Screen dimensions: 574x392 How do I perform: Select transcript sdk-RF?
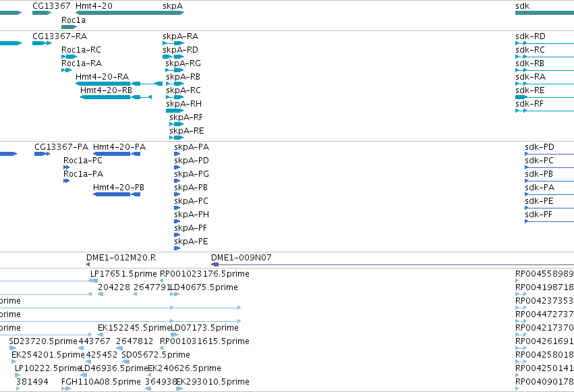pyautogui.click(x=529, y=104)
